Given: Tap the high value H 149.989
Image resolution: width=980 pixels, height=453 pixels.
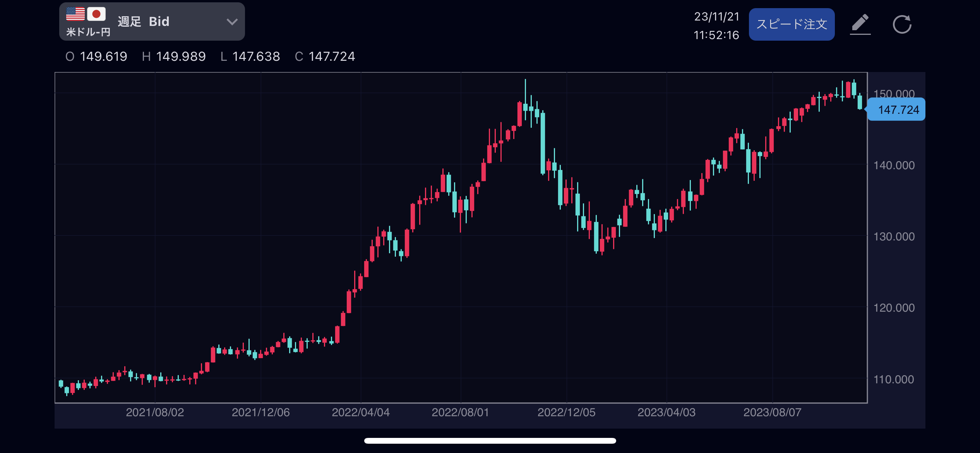Looking at the screenshot, I should [x=174, y=57].
